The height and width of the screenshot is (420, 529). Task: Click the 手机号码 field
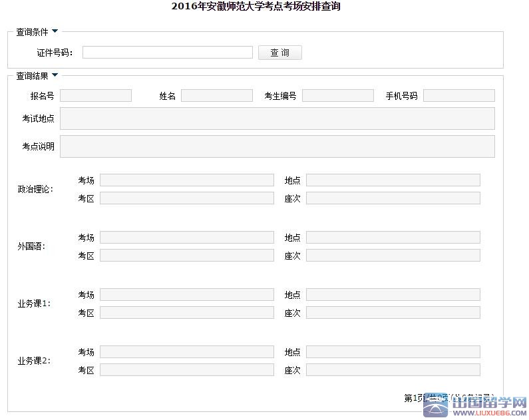click(458, 96)
